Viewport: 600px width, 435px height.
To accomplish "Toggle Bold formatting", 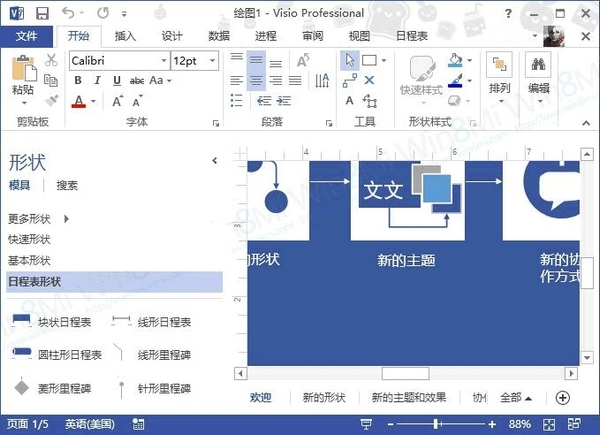I will [79, 80].
